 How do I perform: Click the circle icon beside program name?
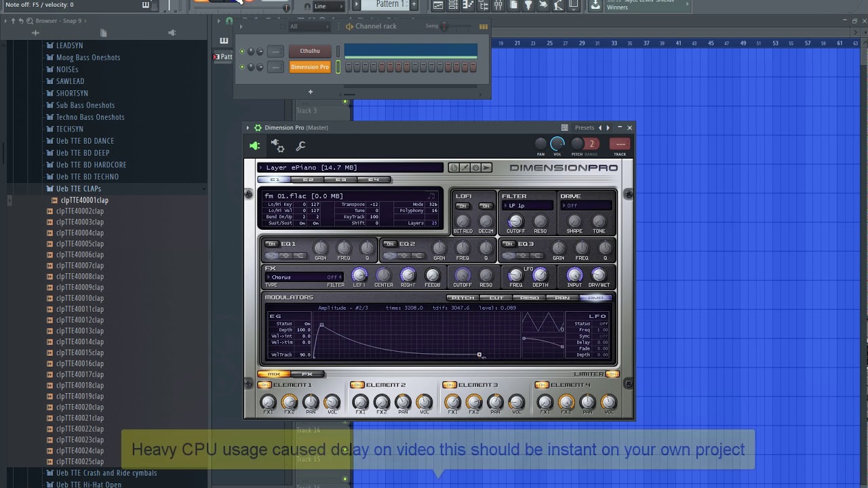[x=475, y=167]
